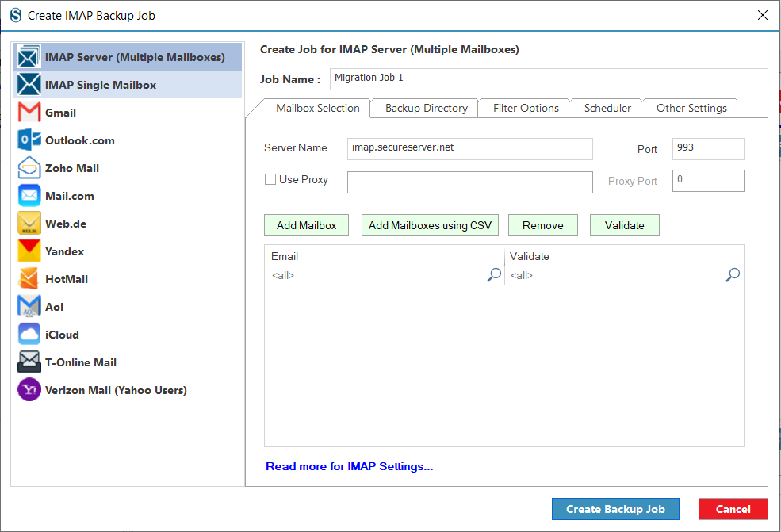Click the Email column header
781x532 pixels.
385,256
